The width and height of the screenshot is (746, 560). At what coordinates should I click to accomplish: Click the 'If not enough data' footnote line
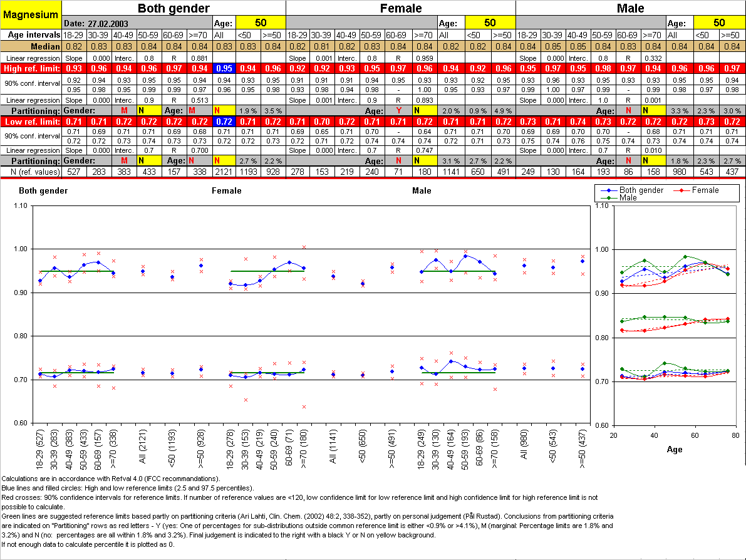click(88, 544)
